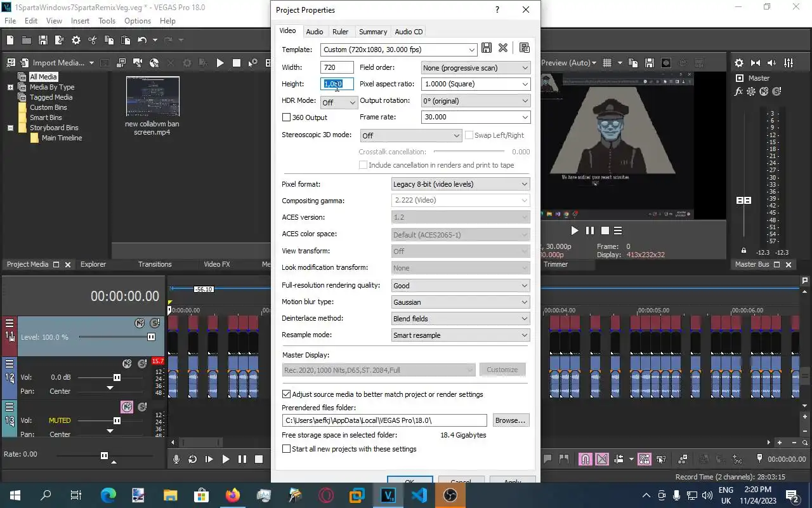
Task: Click the playback Rate slider handle
Action: coord(105,455)
